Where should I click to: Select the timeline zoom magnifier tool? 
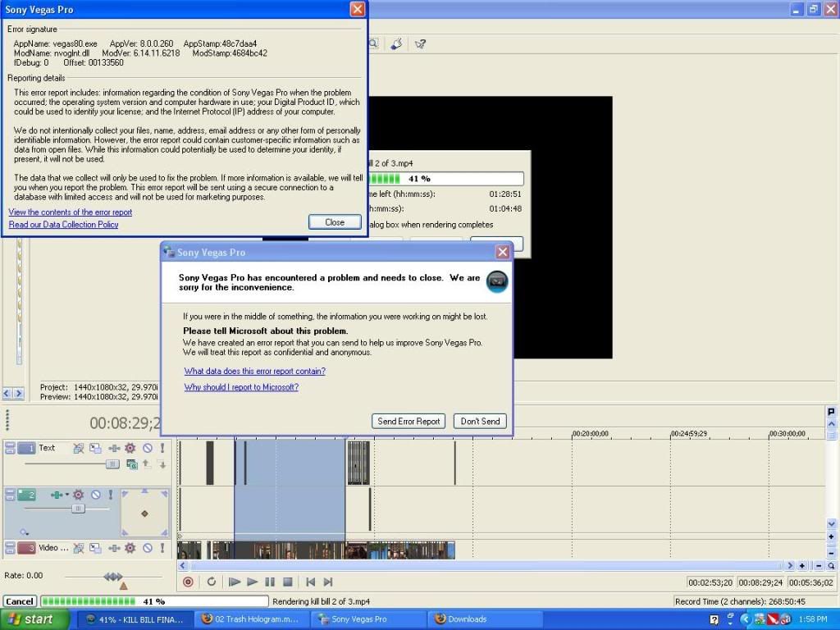click(x=831, y=566)
